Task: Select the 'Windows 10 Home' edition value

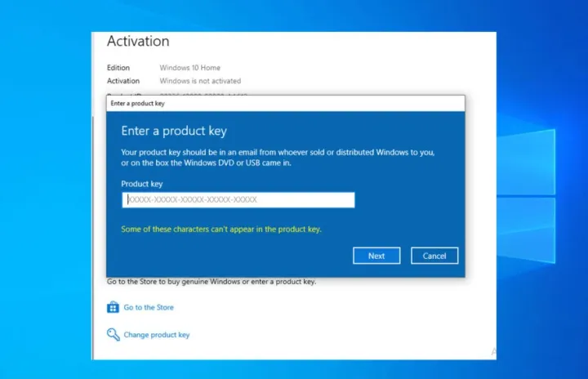Action: (189, 68)
